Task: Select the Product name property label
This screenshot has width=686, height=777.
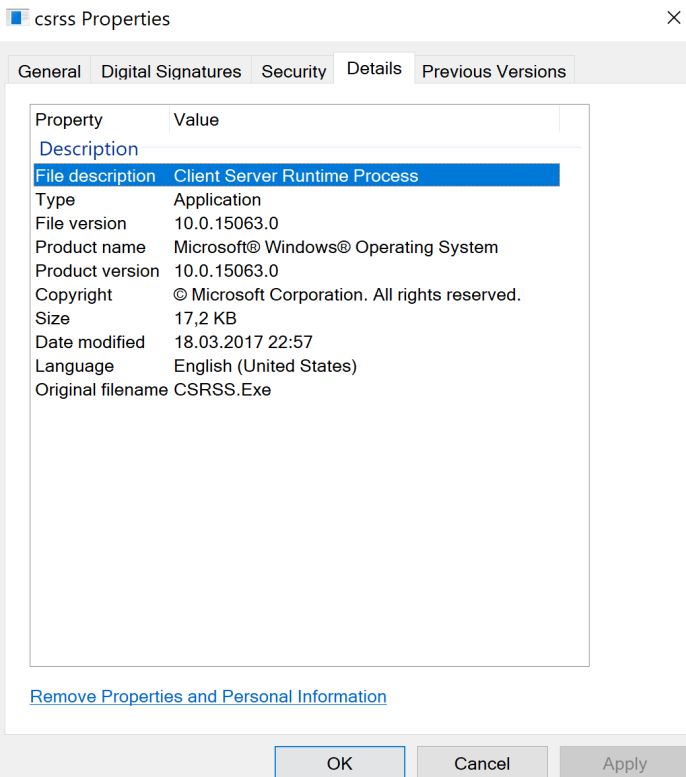Action: [x=90, y=247]
